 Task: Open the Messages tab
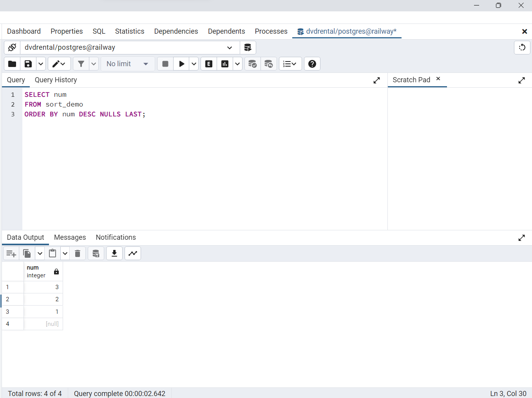pyautogui.click(x=70, y=237)
